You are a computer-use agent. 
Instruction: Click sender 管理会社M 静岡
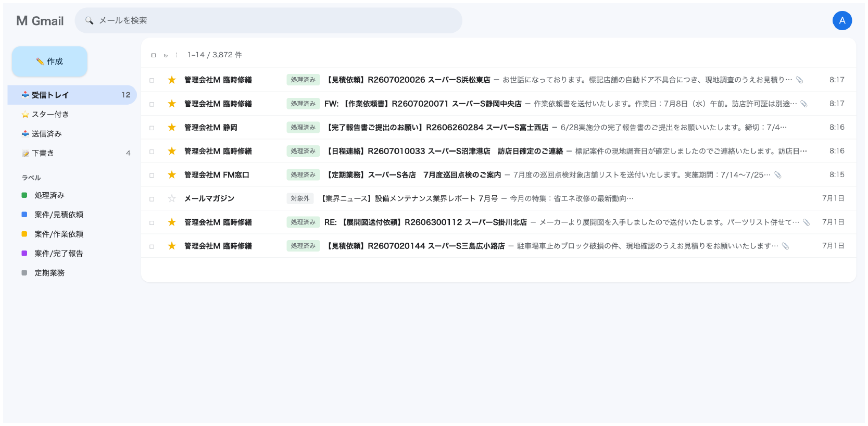click(211, 127)
